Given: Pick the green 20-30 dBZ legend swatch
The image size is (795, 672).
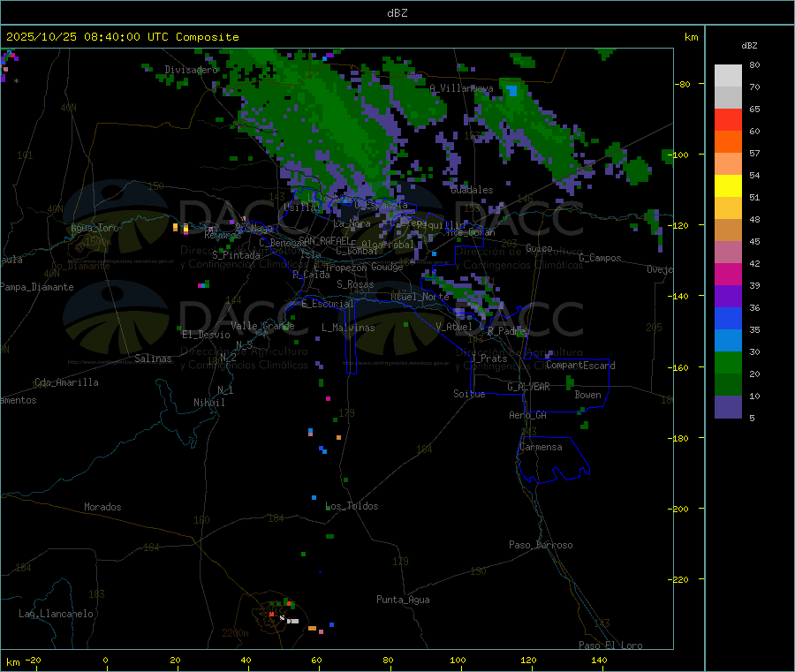Looking at the screenshot, I should pyautogui.click(x=728, y=362).
